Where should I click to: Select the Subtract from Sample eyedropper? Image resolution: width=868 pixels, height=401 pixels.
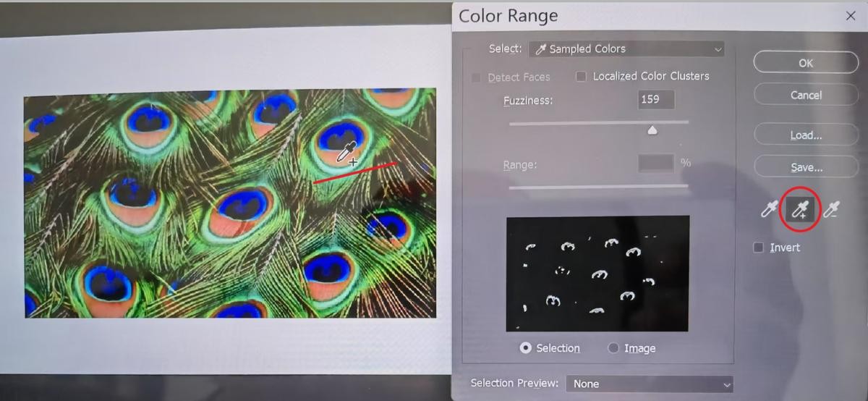(x=832, y=211)
